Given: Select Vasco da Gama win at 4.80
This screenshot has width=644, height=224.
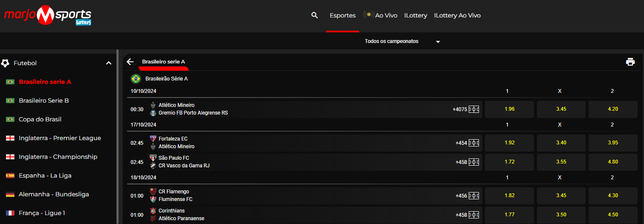Looking at the screenshot, I should tap(613, 162).
